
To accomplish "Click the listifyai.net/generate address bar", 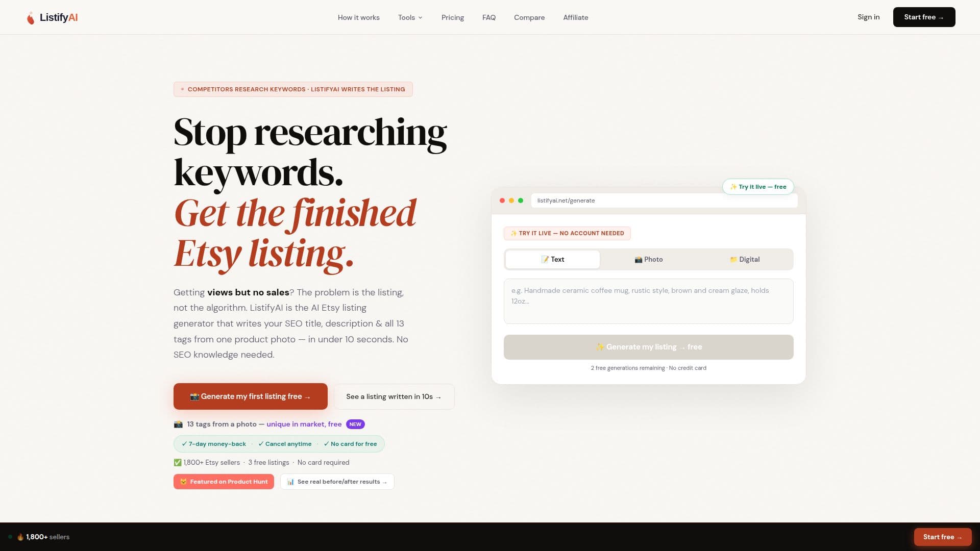I will [x=664, y=201].
